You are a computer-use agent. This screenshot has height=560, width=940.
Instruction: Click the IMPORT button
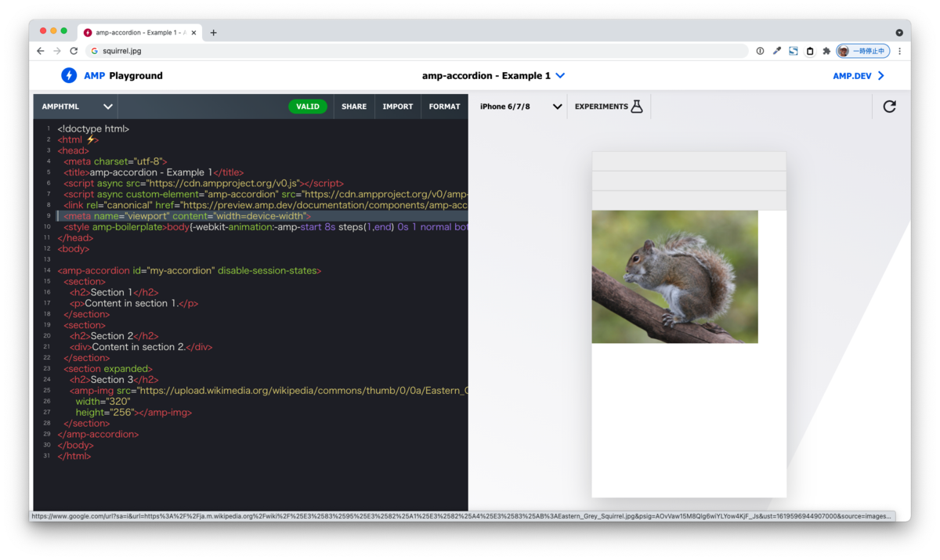(398, 107)
